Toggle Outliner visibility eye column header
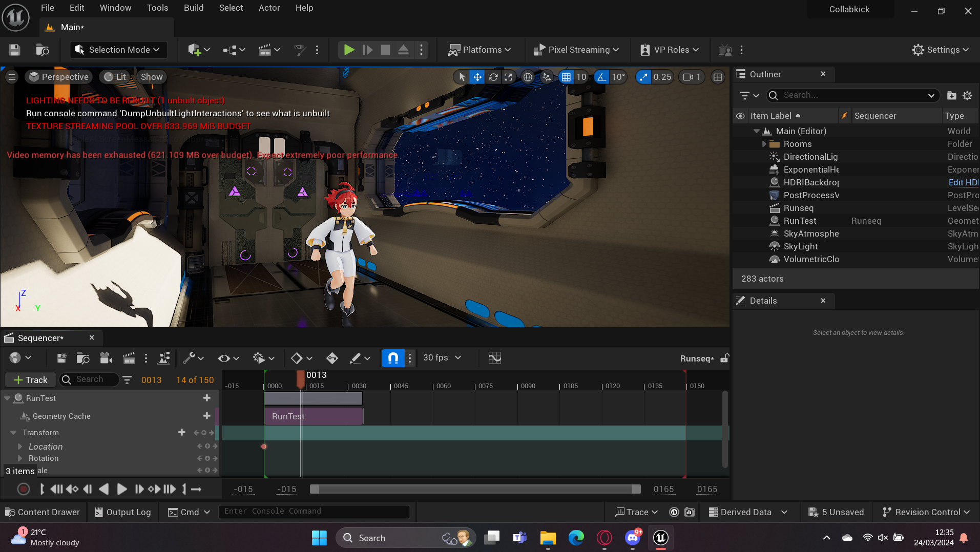The height and width of the screenshot is (552, 980). click(740, 116)
